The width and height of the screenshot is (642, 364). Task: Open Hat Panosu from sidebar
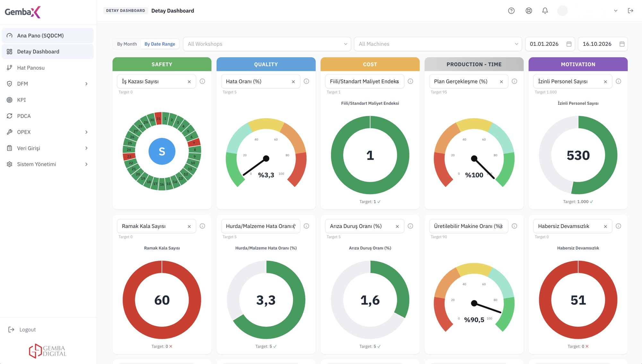(x=48, y=68)
